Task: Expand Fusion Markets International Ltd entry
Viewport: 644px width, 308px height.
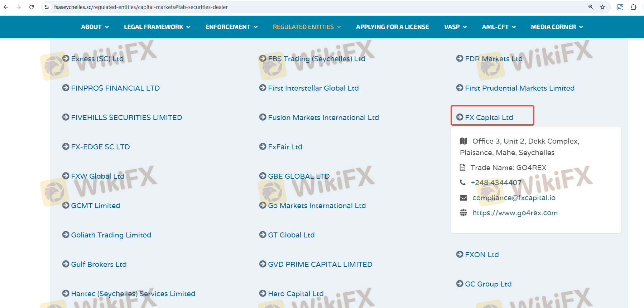Action: (x=319, y=117)
